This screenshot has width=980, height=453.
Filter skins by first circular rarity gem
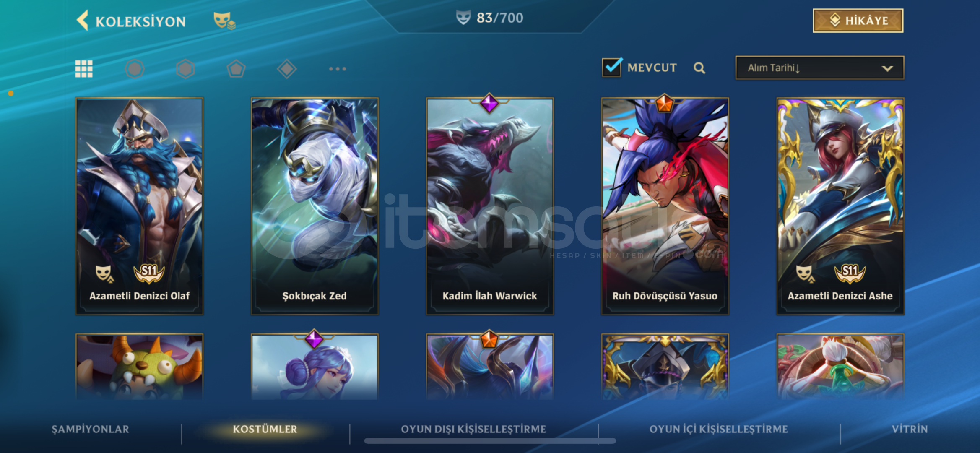pos(135,69)
